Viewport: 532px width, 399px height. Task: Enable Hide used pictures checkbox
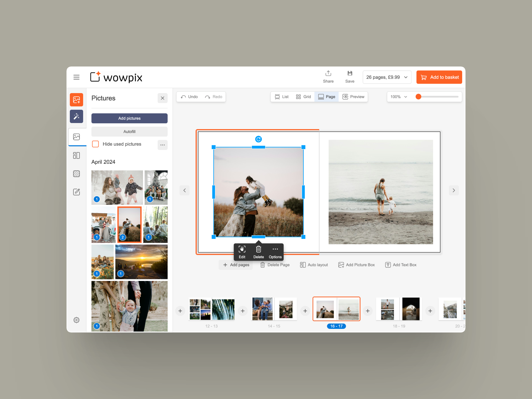point(95,144)
